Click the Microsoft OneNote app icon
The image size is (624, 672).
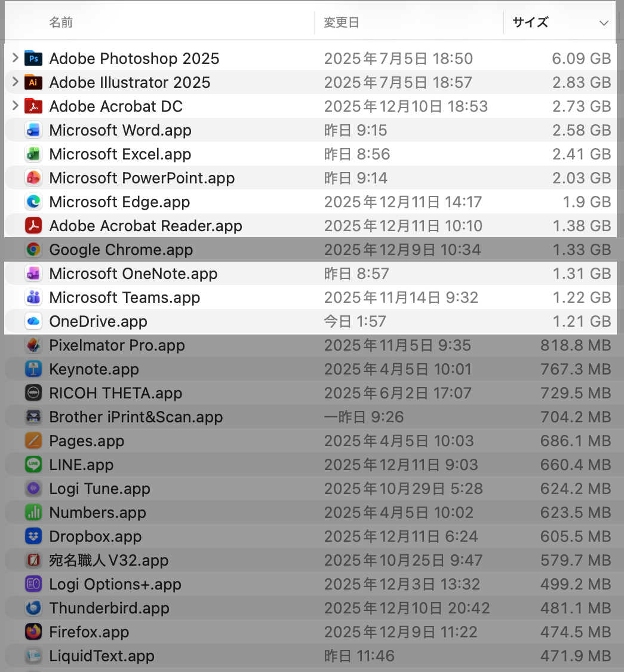pyautogui.click(x=33, y=274)
